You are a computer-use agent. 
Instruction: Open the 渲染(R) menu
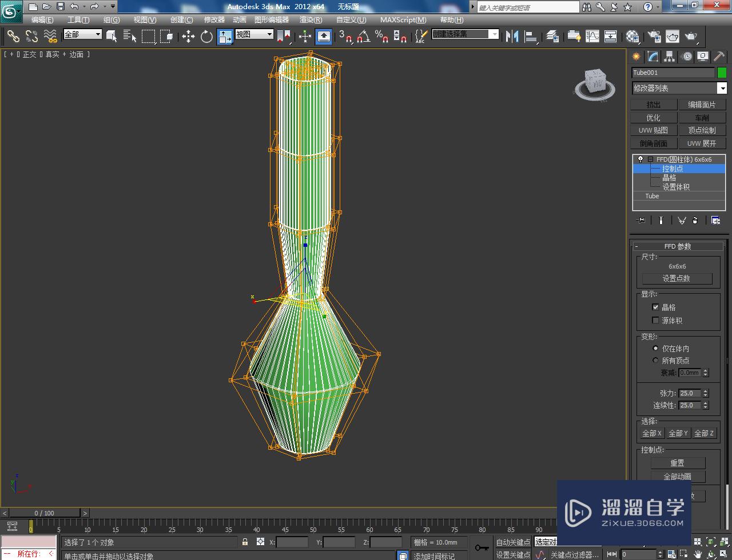[311, 20]
